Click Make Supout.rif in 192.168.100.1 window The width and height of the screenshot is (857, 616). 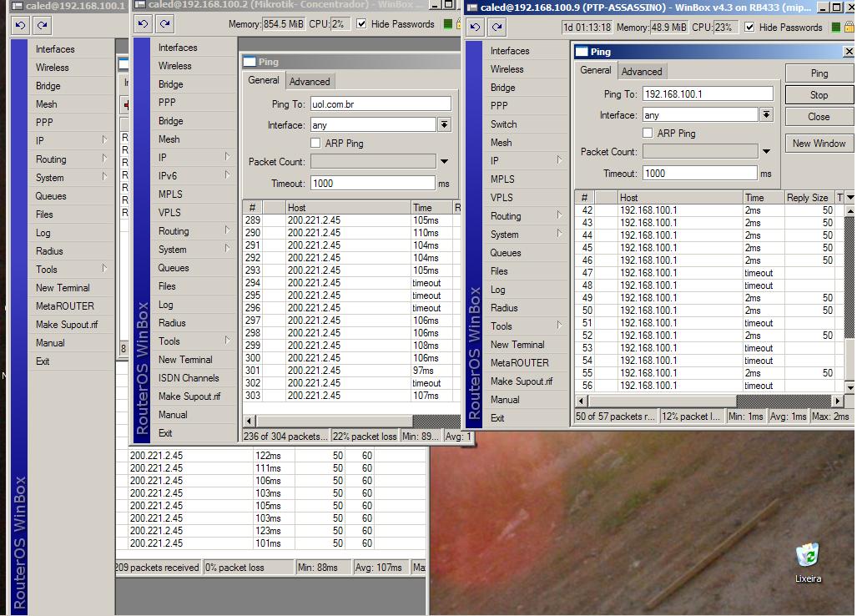[67, 324]
